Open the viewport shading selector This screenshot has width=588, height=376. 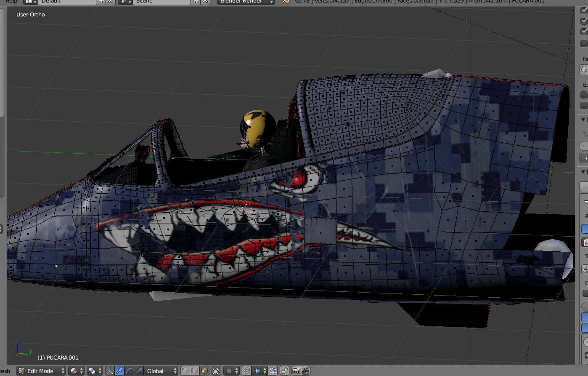tap(76, 371)
